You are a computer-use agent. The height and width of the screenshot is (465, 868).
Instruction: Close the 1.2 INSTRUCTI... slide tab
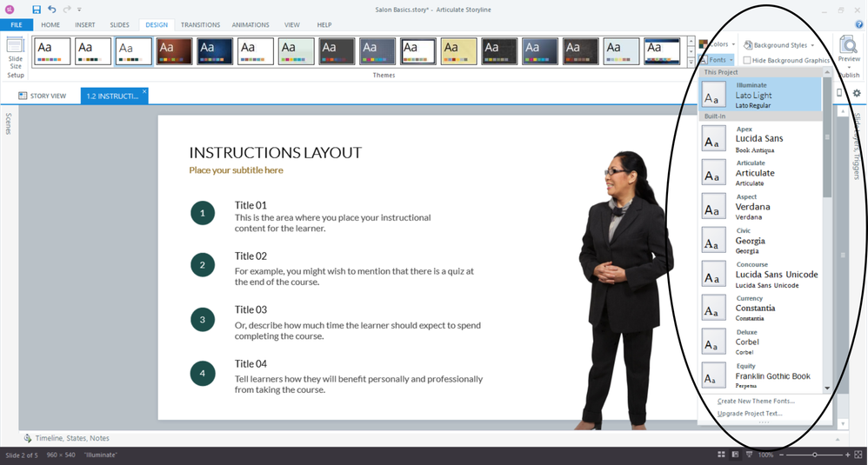click(144, 92)
